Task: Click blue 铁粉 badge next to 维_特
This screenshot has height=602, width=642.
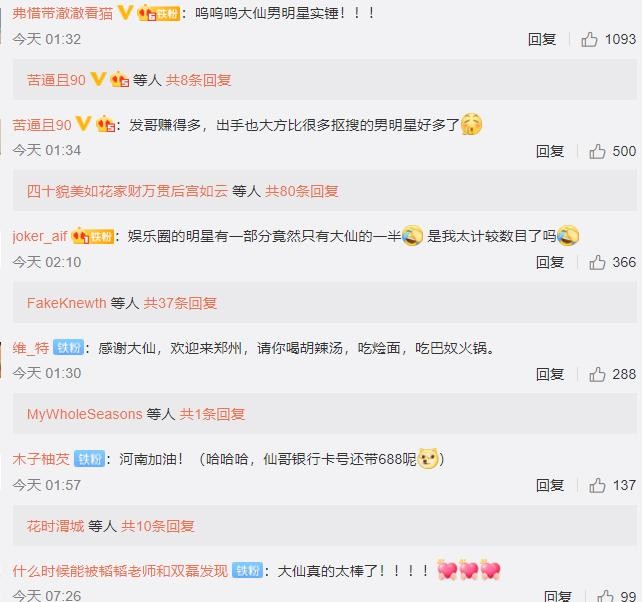Action: pos(68,348)
